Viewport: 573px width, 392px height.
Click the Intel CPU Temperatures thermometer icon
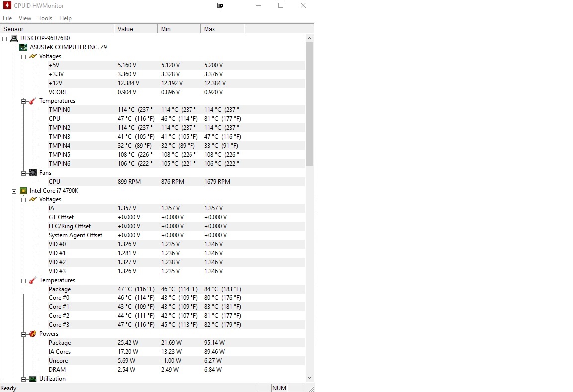(x=33, y=280)
